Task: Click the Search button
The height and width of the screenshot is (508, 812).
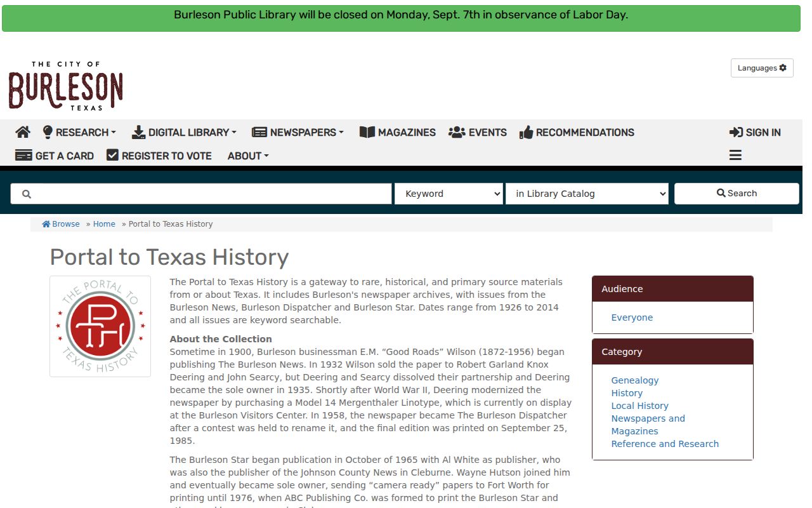Action: tap(737, 194)
